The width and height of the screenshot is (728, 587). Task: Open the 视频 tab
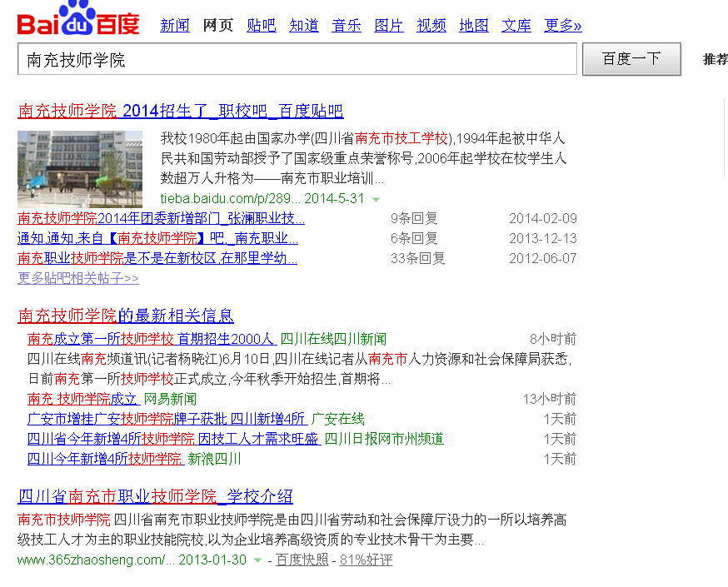[431, 25]
